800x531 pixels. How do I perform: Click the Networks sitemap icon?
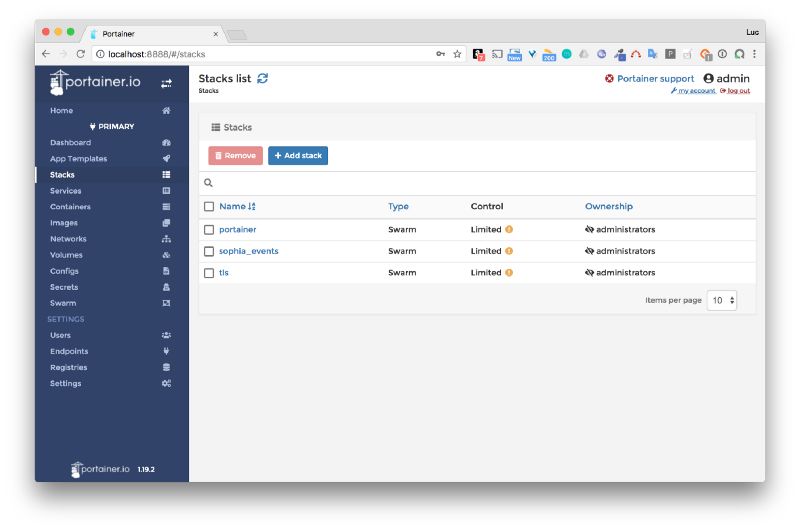166,239
